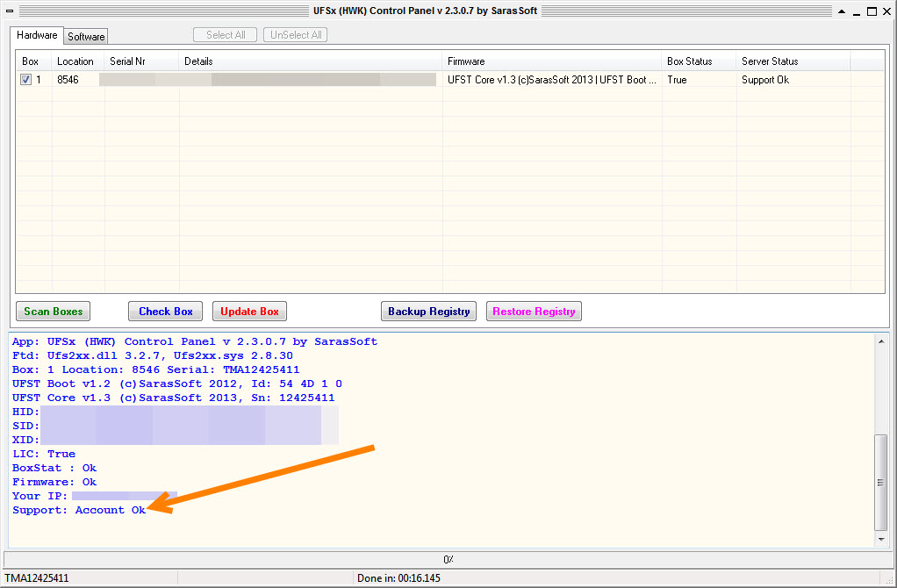The width and height of the screenshot is (897, 588).
Task: Click the log line 'Firmware: Ok'
Action: point(54,482)
